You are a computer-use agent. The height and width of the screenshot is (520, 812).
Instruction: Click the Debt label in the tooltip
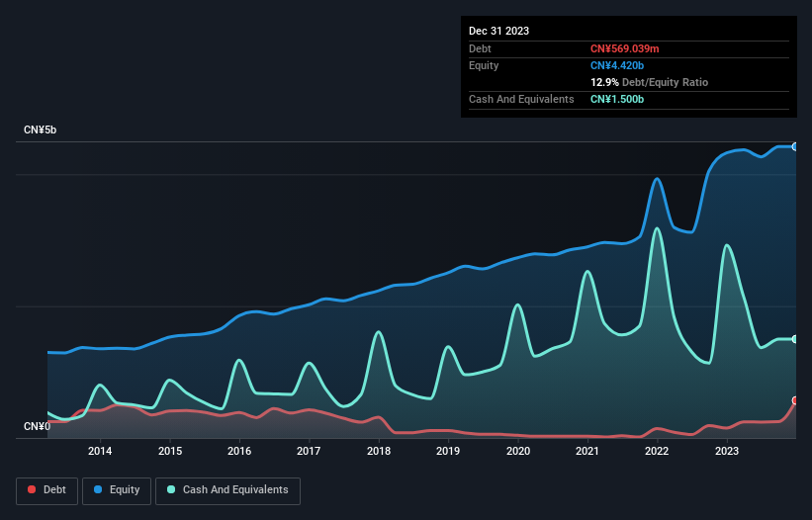[480, 48]
